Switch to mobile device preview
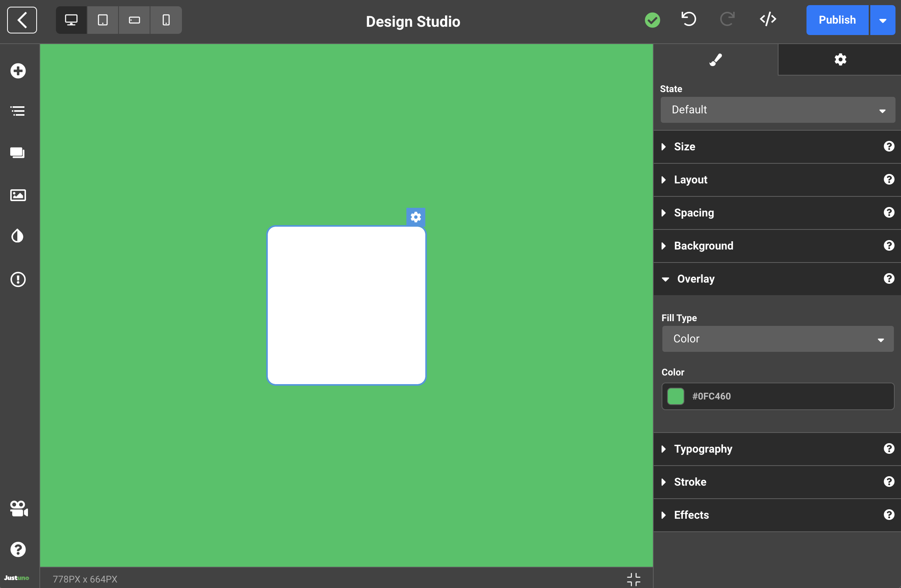901x588 pixels. coord(166,20)
